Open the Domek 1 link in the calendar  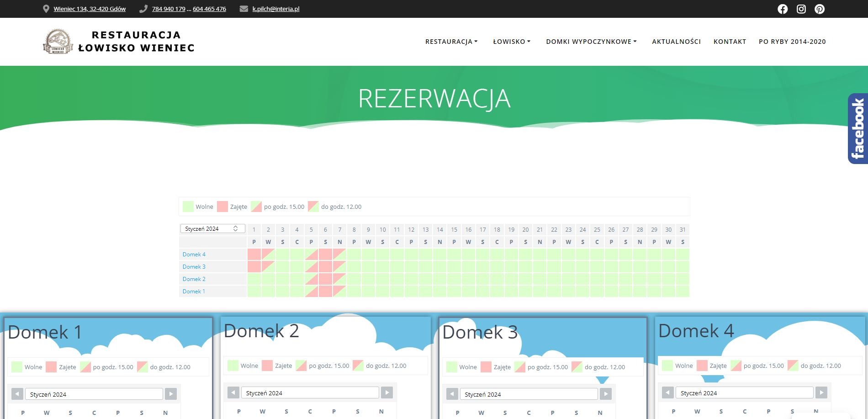point(194,291)
